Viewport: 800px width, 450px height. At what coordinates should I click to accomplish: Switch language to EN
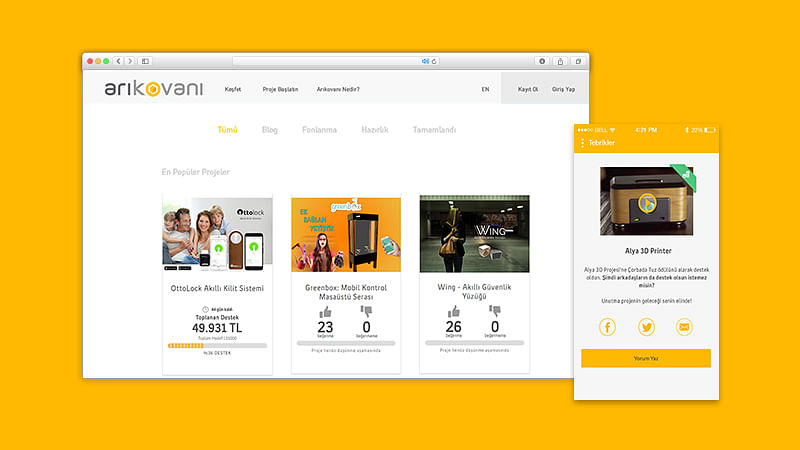[485, 89]
